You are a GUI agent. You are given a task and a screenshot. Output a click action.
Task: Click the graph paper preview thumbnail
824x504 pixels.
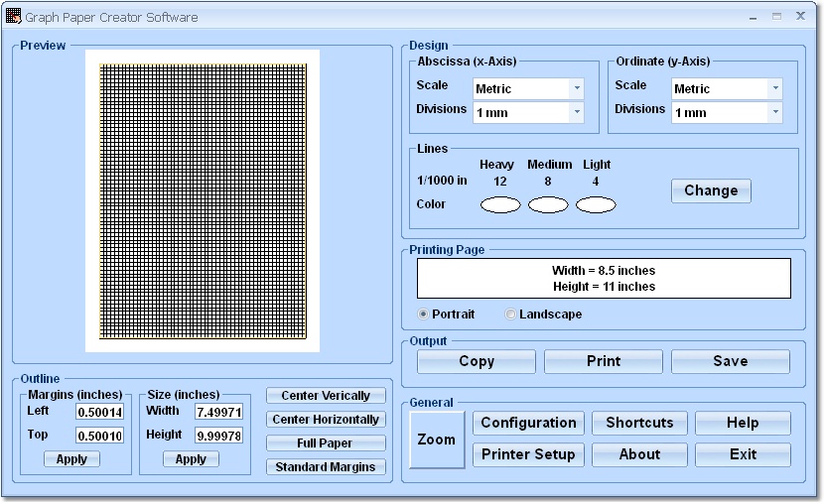pos(203,201)
